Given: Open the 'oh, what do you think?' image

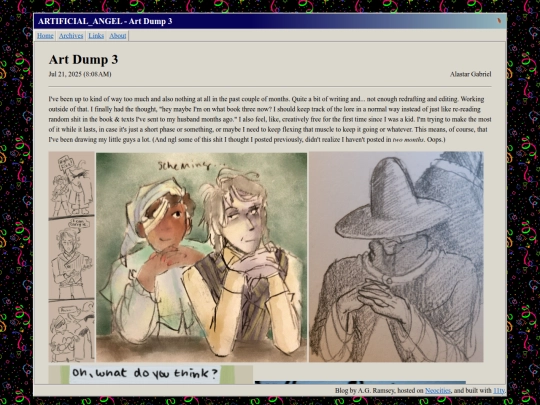Looking at the screenshot, I should (x=150, y=374).
